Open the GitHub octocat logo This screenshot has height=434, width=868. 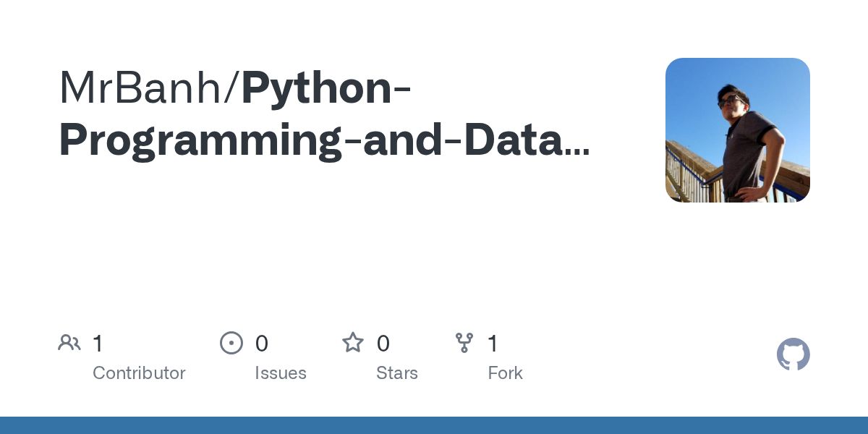coord(793,354)
